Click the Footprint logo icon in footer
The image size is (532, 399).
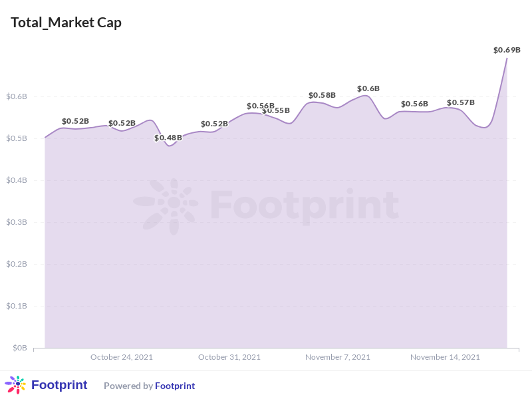[x=15, y=385]
